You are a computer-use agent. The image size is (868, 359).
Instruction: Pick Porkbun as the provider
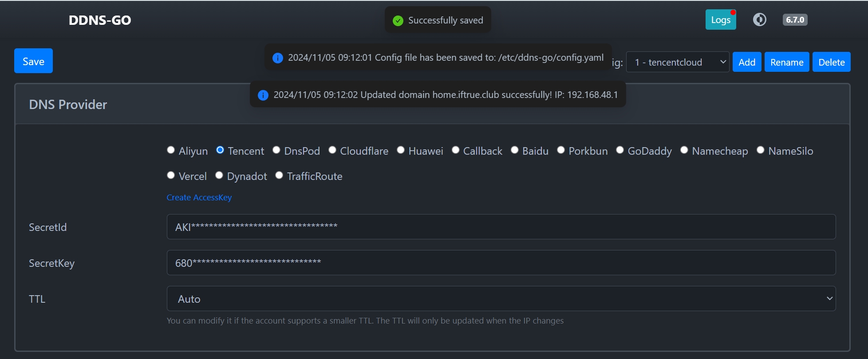point(561,150)
